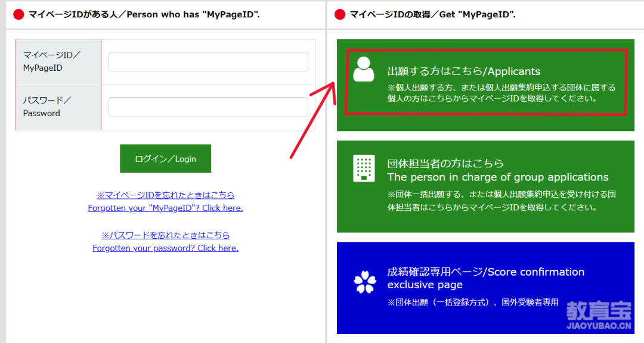Click the green Login button
This screenshot has height=343, width=644.
pyautogui.click(x=166, y=158)
